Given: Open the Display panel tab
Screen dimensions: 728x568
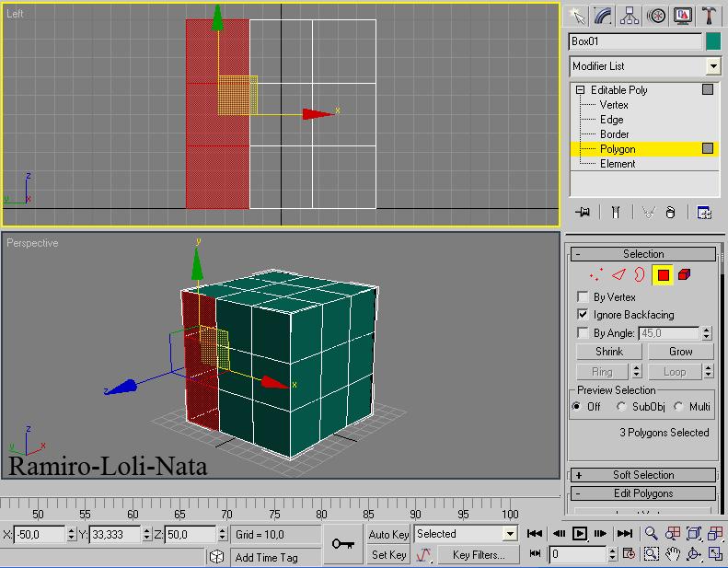Looking at the screenshot, I should (683, 17).
